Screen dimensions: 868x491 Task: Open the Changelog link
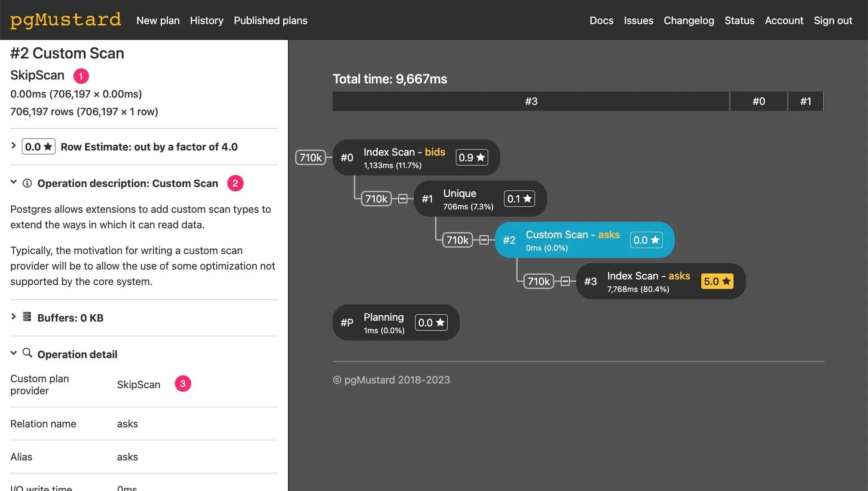(688, 20)
